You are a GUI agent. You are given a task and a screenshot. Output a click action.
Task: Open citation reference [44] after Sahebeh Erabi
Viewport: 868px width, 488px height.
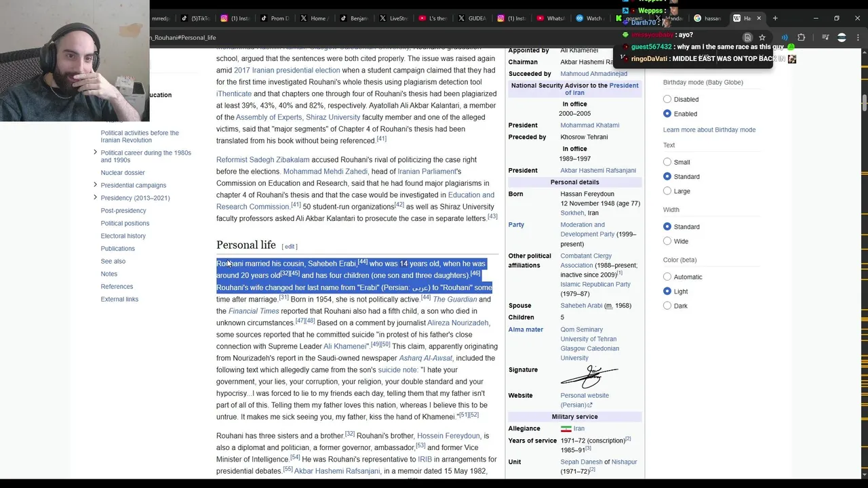(363, 262)
